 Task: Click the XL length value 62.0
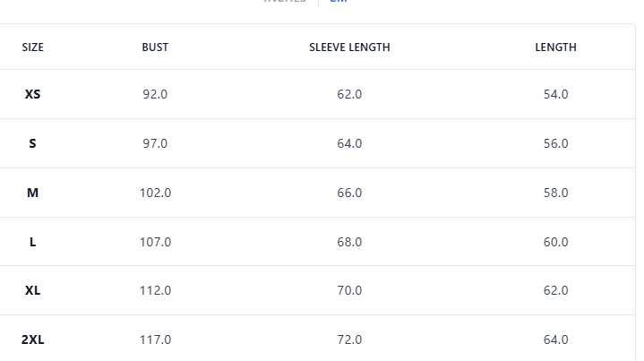(555, 290)
